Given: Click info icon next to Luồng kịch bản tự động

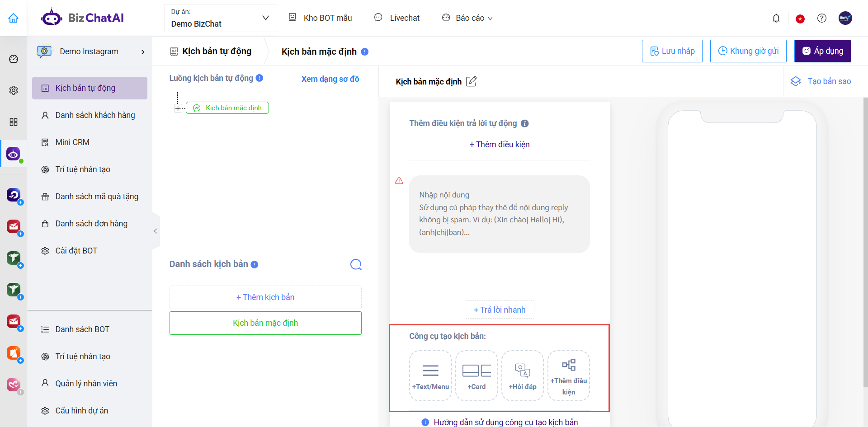Looking at the screenshot, I should [x=259, y=78].
